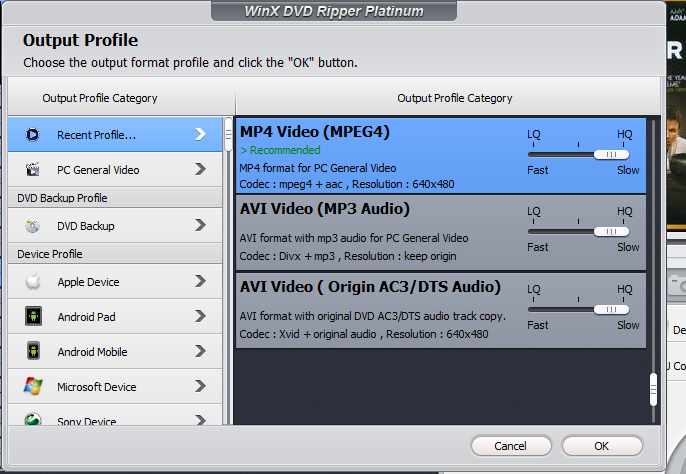Viewport: 686px width, 474px height.
Task: Expand PC General Video chevron arrow
Action: pos(200,169)
